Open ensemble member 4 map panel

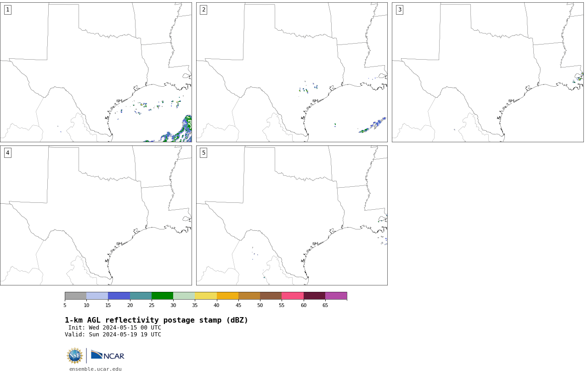tap(96, 215)
